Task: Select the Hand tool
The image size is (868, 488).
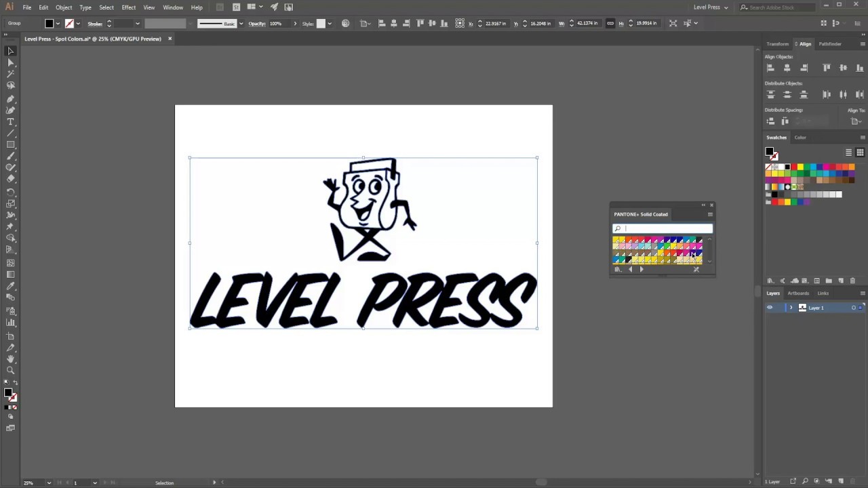Action: pyautogui.click(x=11, y=359)
